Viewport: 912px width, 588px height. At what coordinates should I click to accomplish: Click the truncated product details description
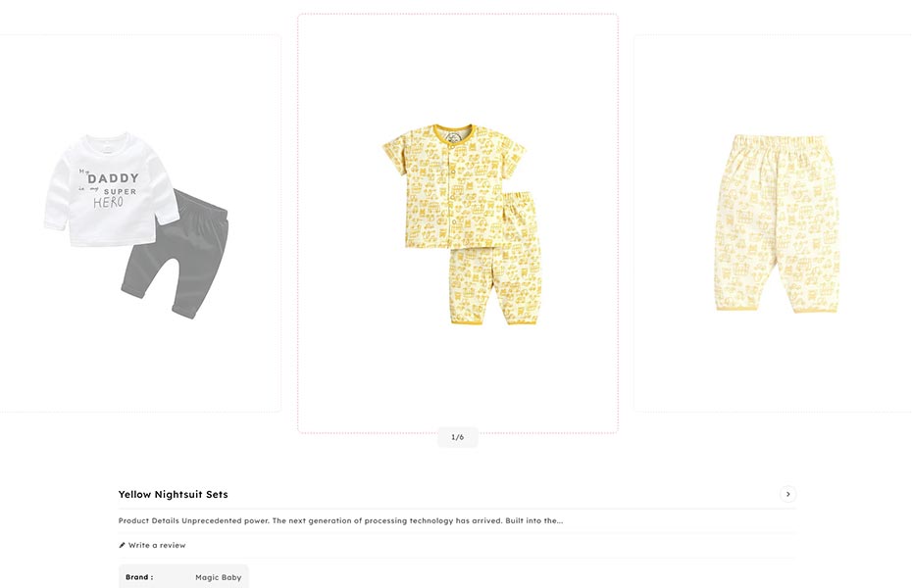340,520
